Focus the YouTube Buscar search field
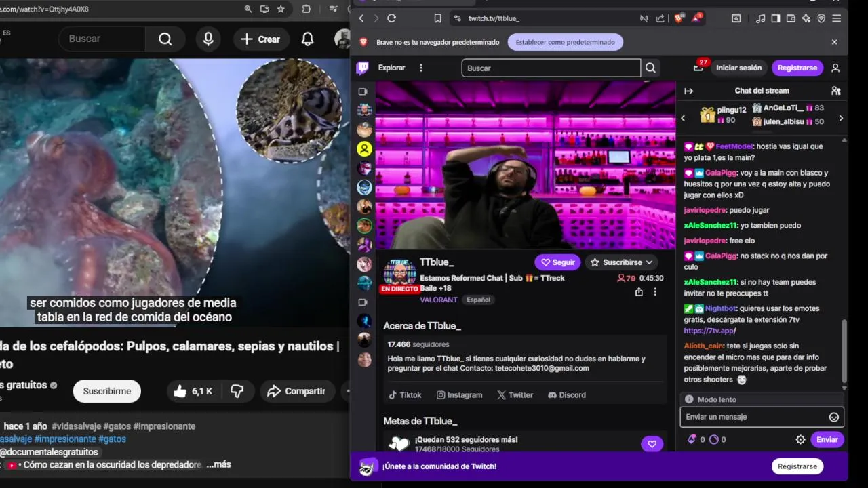Screen dimensions: 868x488 102,39
